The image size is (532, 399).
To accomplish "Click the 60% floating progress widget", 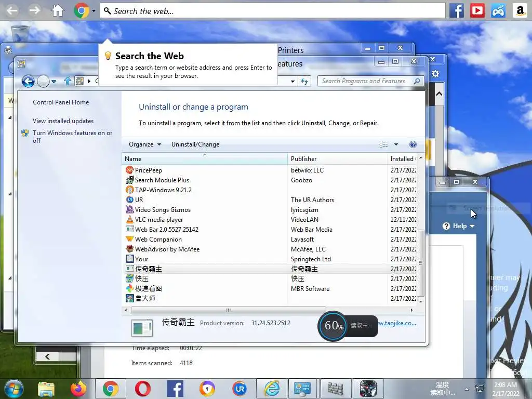I will tap(348, 326).
